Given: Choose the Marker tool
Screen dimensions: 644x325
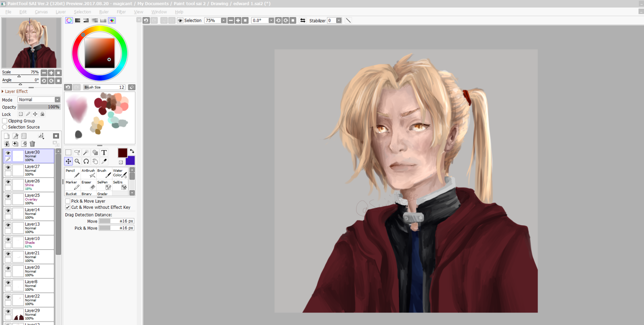Looking at the screenshot, I should click(73, 185).
